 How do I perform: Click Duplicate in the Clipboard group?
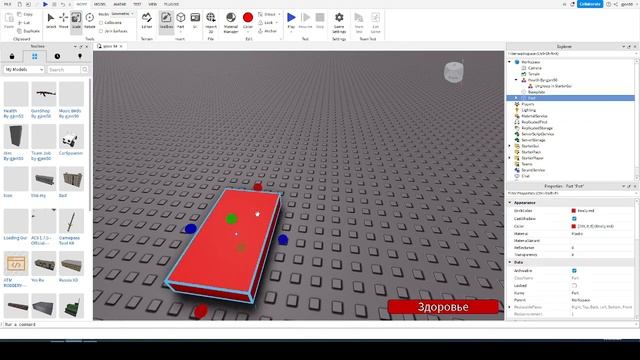click(x=28, y=31)
